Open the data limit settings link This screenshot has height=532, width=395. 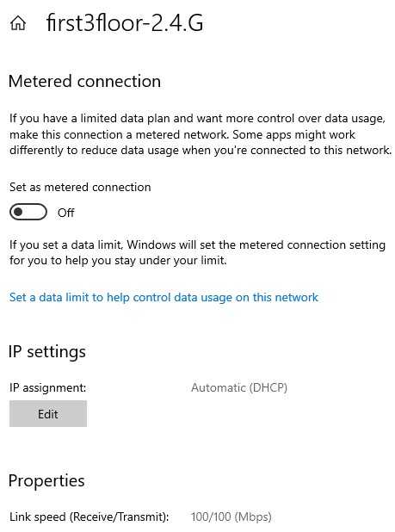164,298
